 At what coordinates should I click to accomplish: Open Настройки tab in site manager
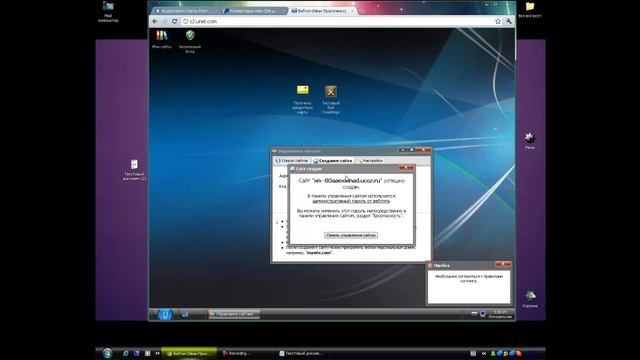pos(370,161)
